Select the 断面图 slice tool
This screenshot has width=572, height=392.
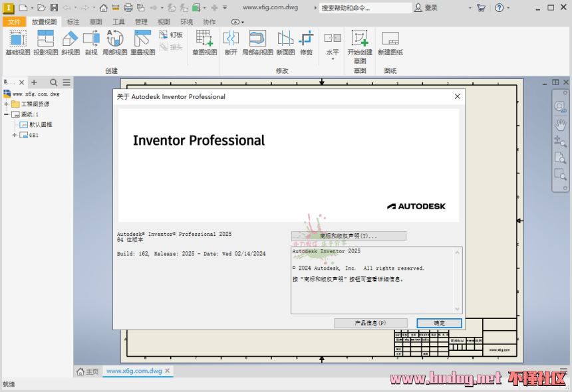(x=285, y=43)
